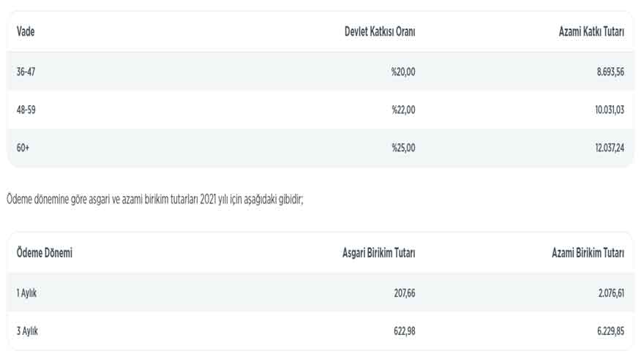The width and height of the screenshot is (644, 362).
Task: Click the 48-59 vade row label
Action: click(26, 110)
